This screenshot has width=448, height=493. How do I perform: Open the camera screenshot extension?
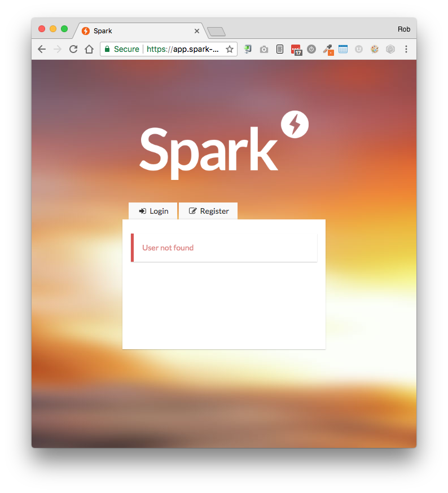(264, 50)
